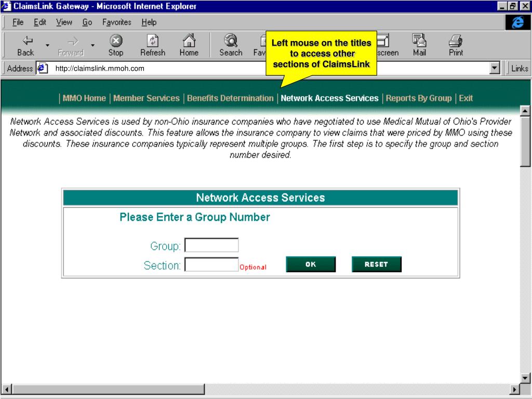Print the page using the Print icon

[x=456, y=46]
